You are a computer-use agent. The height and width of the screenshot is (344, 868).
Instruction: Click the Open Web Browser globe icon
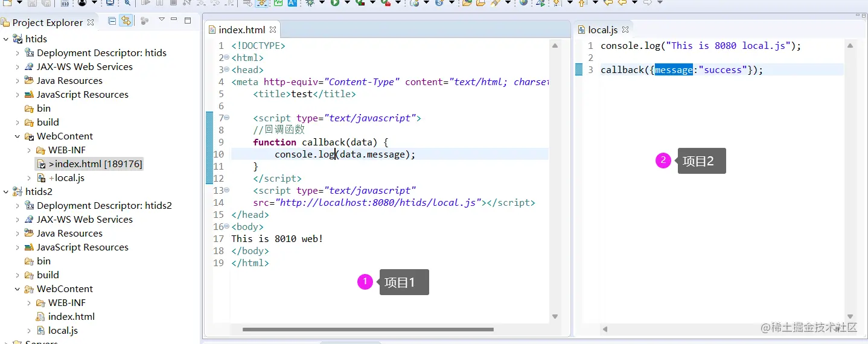pyautogui.click(x=523, y=2)
